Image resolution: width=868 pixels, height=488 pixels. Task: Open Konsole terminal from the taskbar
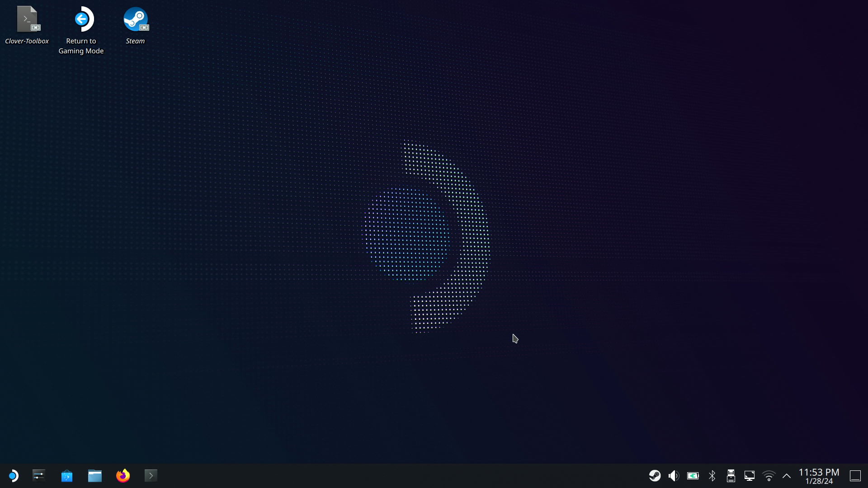(151, 476)
